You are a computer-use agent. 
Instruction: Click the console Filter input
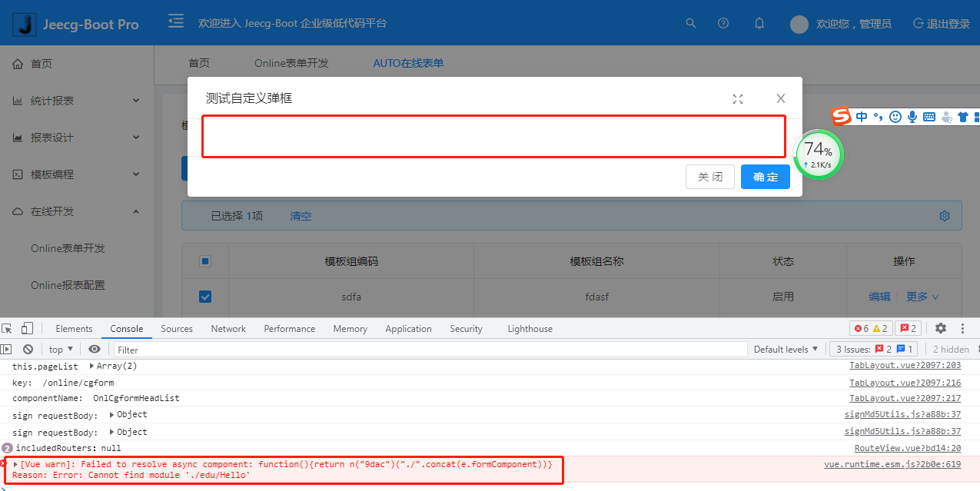[430, 350]
